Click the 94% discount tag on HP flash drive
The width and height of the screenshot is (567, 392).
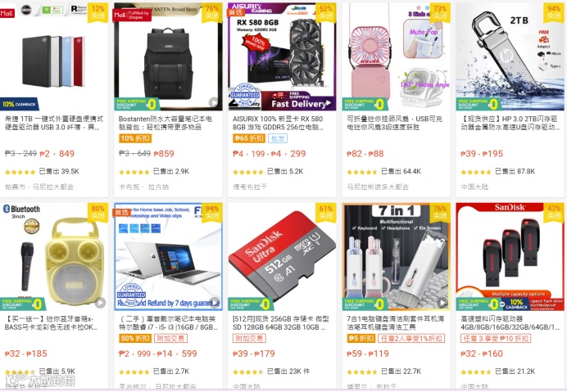554,12
